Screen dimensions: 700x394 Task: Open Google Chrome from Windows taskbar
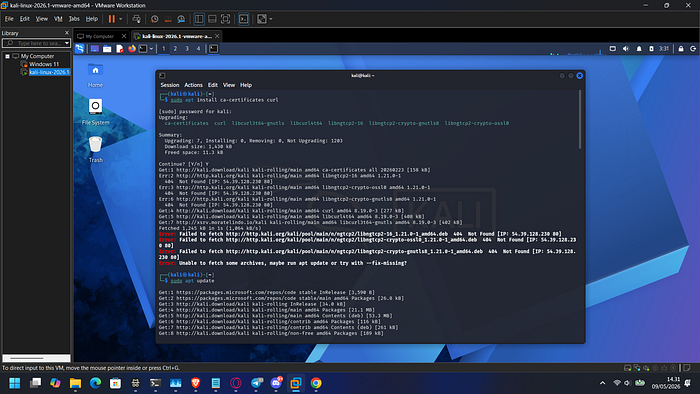point(316,383)
